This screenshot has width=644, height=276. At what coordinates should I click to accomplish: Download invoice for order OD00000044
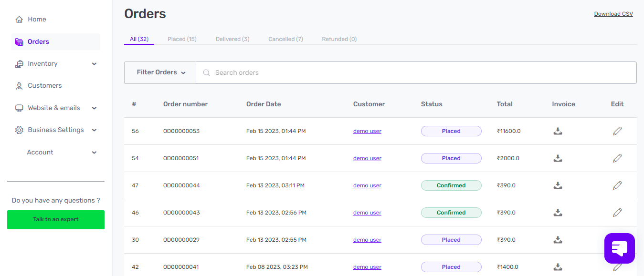558,185
